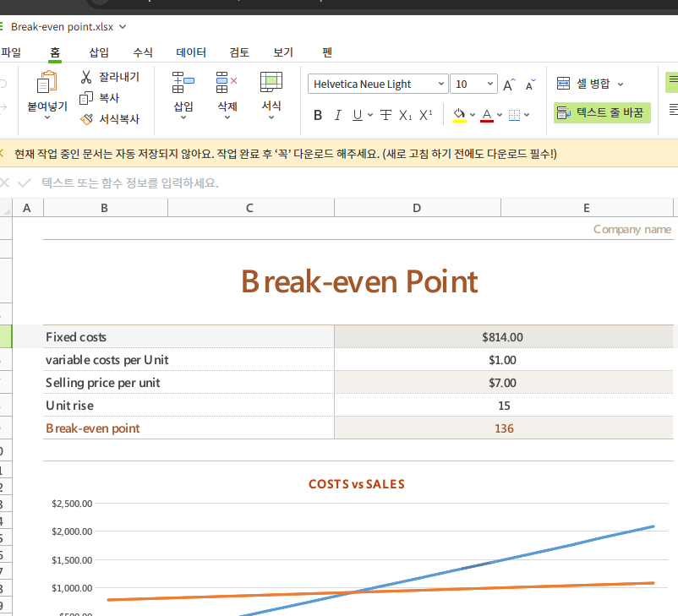Viewport: 678px width, 616px height.
Task: Open the font color picker
Action: tap(487, 116)
